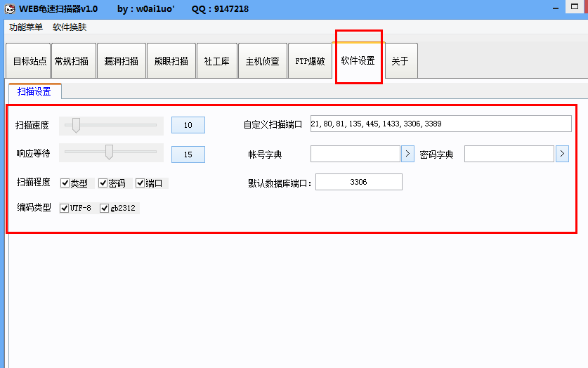Click the 自定义扫描端口 input field
The width and height of the screenshot is (588, 368).
click(x=441, y=124)
